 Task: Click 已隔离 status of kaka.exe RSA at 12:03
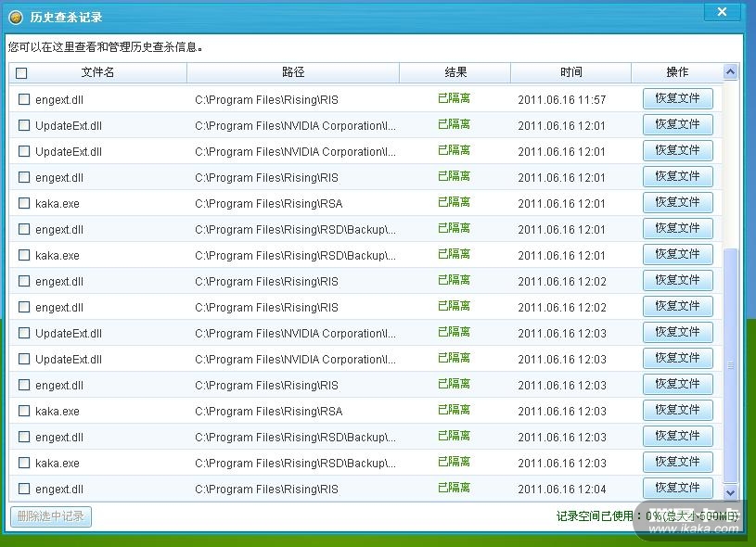coord(454,410)
